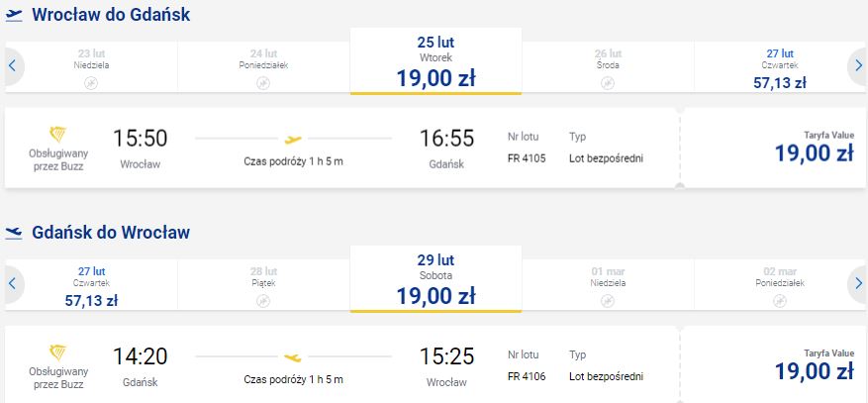Click the arrival plane icon beside Gdańsk do Wrocław
This screenshot has height=403, width=868.
(14, 233)
